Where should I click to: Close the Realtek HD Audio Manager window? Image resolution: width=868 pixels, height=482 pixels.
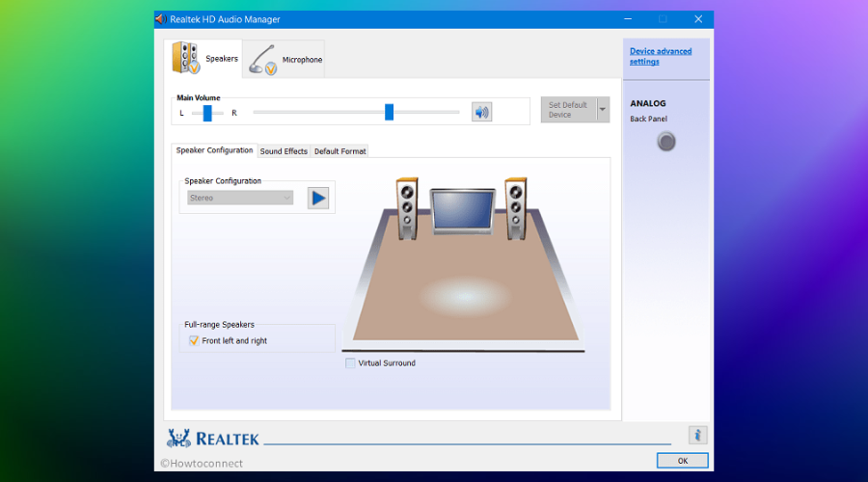698,19
